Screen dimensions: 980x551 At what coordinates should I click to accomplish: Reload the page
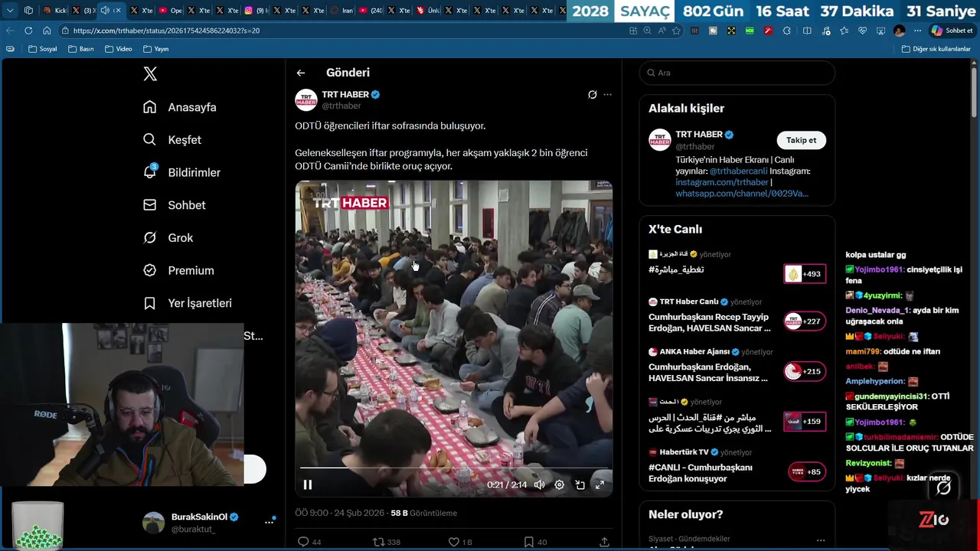click(28, 31)
